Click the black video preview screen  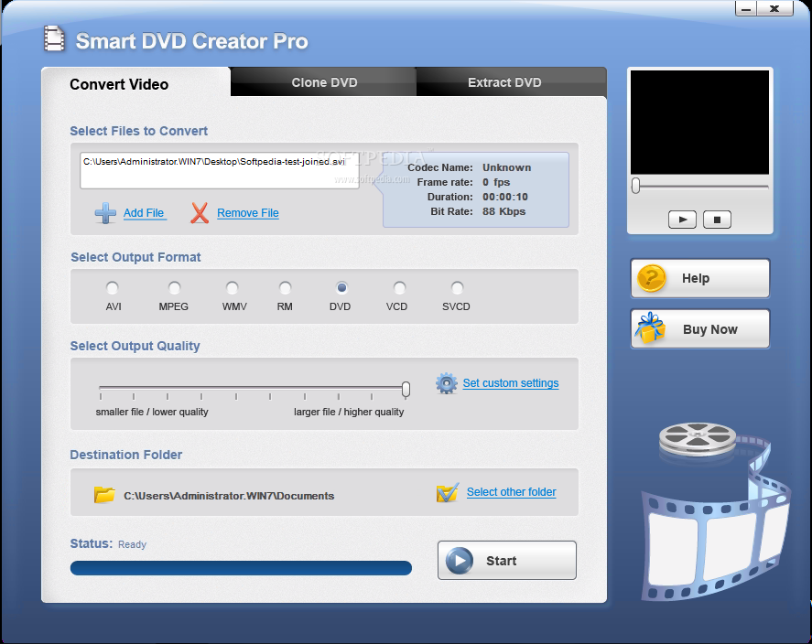[x=699, y=122]
